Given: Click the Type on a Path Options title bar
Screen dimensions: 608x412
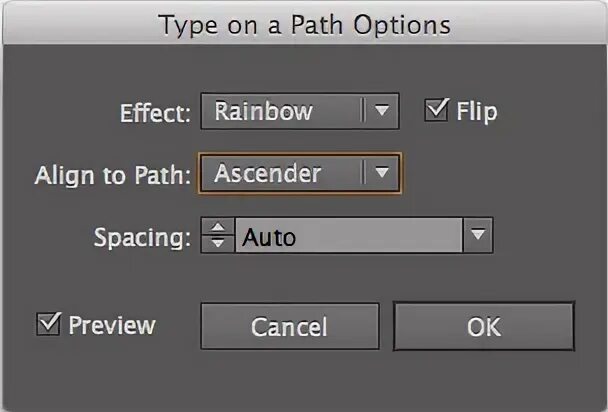Looking at the screenshot, I should (304, 24).
